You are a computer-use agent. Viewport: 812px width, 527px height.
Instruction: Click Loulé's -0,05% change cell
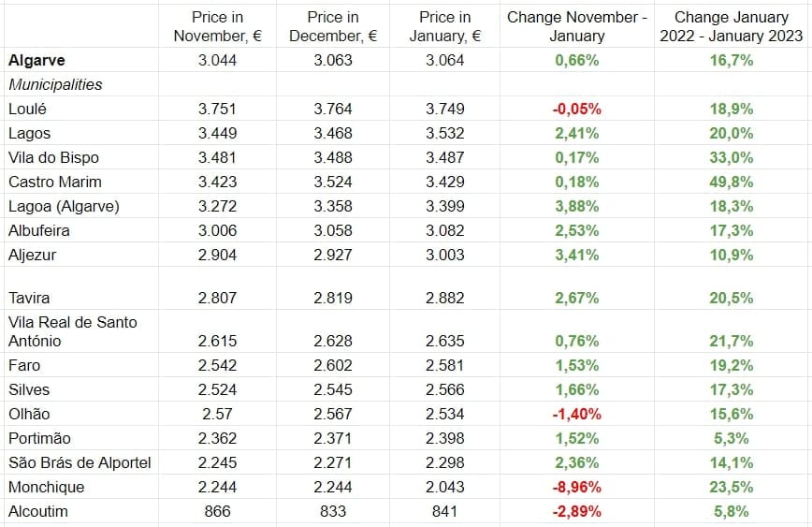[576, 109]
